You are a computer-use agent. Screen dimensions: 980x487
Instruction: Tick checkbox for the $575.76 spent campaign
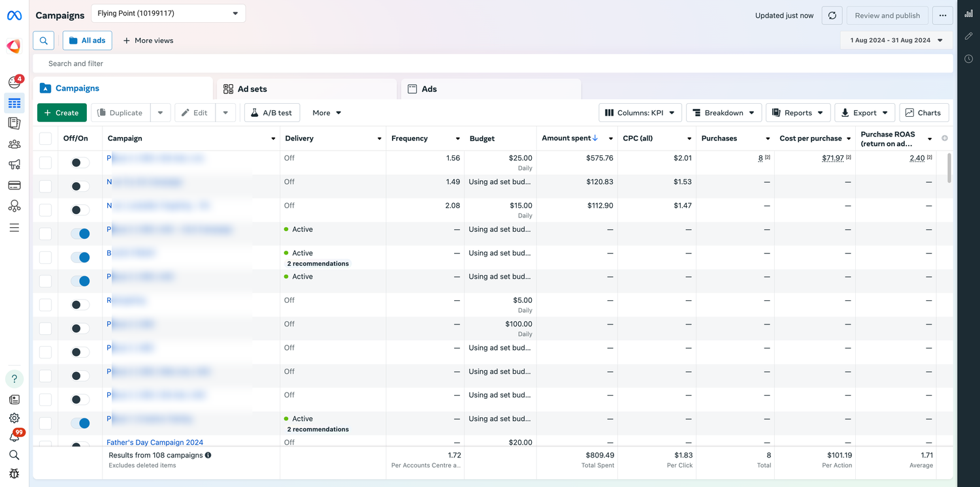point(45,163)
